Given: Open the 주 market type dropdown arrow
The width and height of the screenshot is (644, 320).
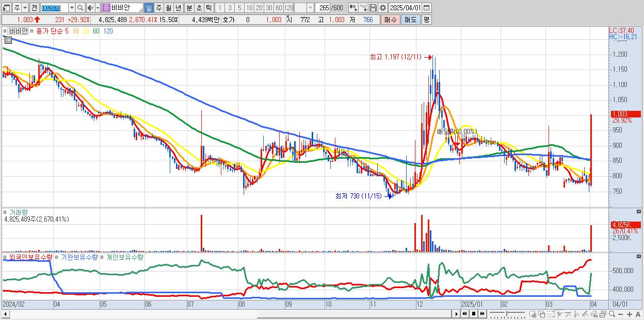Looking at the screenshot, I should pyautogui.click(x=25, y=8).
